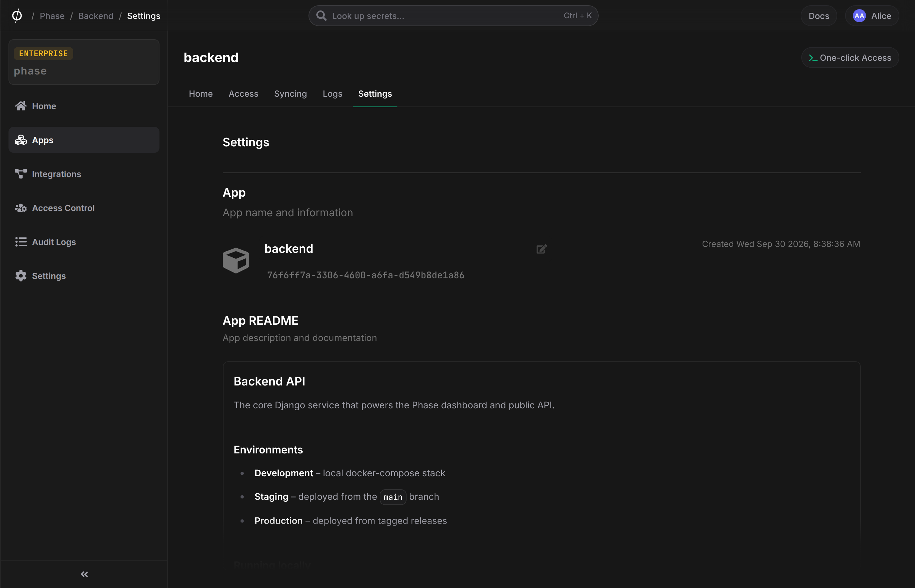Click the Environments heading in README

tap(268, 449)
